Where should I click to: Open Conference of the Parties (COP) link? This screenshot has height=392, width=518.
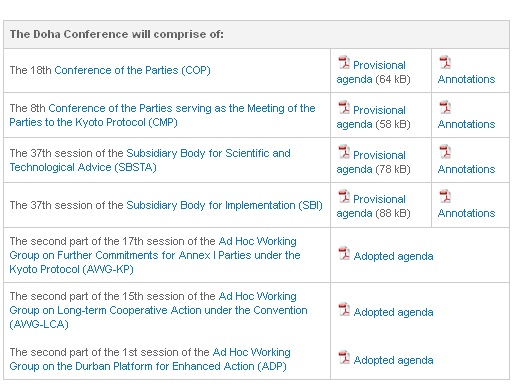[x=132, y=70]
